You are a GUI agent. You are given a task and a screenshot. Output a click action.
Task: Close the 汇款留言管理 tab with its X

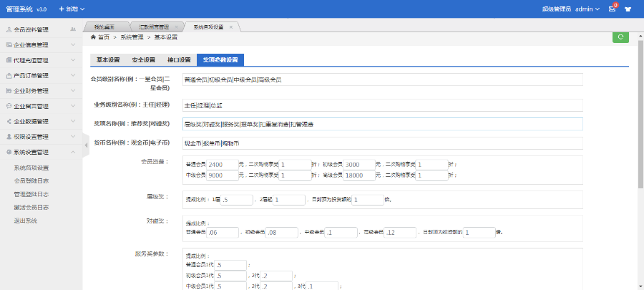pos(176,27)
